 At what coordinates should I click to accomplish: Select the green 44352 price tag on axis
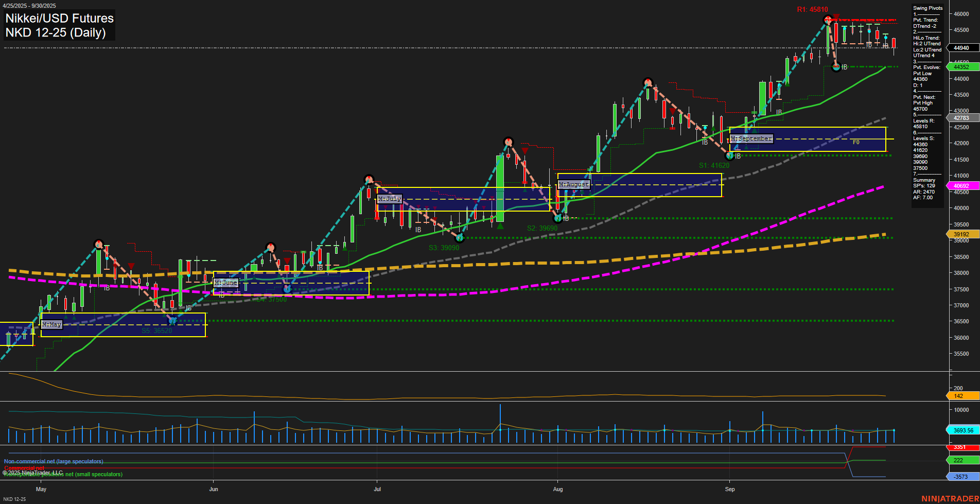click(961, 67)
